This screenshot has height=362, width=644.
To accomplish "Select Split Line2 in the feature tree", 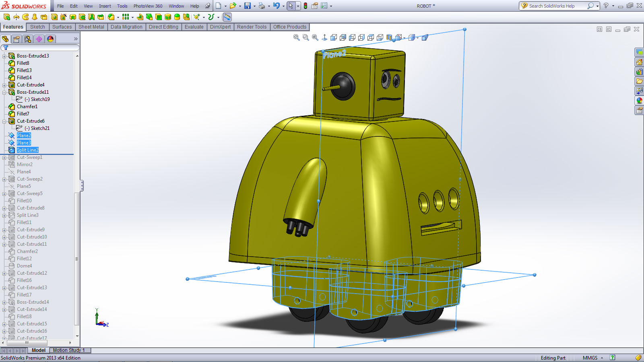I will click(27, 150).
